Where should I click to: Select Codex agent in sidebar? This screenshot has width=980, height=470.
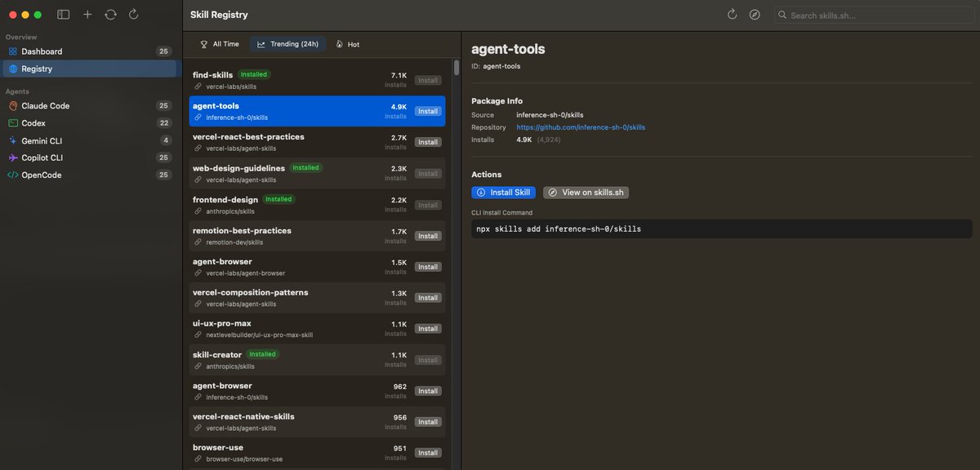tap(89, 123)
